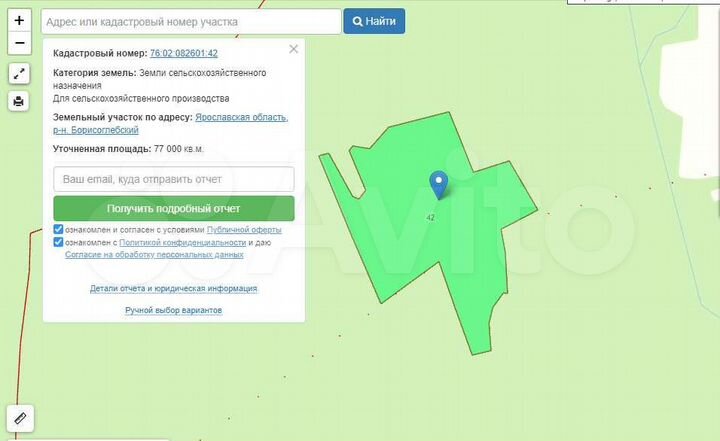Open Детали отчета и юридическая информация link
The width and height of the screenshot is (720, 441).
point(173,288)
